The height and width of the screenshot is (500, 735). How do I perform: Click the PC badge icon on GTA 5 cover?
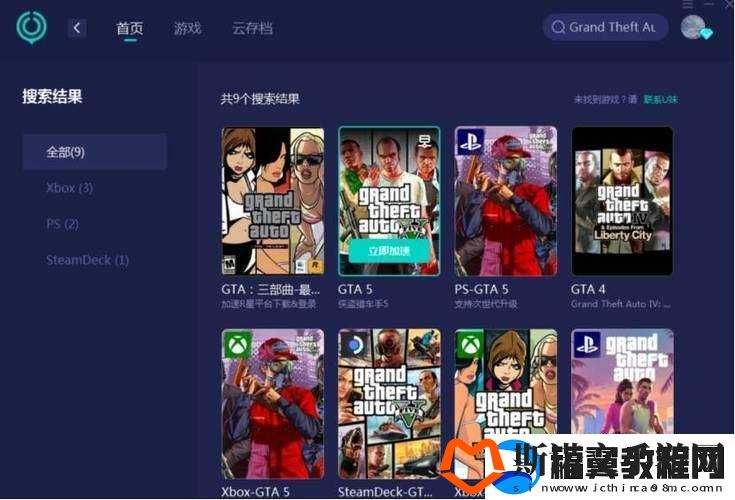click(425, 140)
